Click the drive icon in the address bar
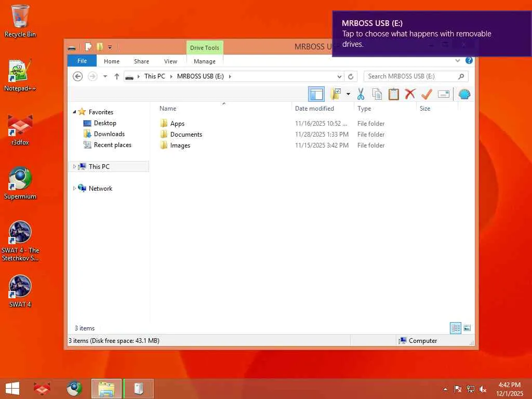Viewport: 532px width, 399px height. [x=129, y=77]
